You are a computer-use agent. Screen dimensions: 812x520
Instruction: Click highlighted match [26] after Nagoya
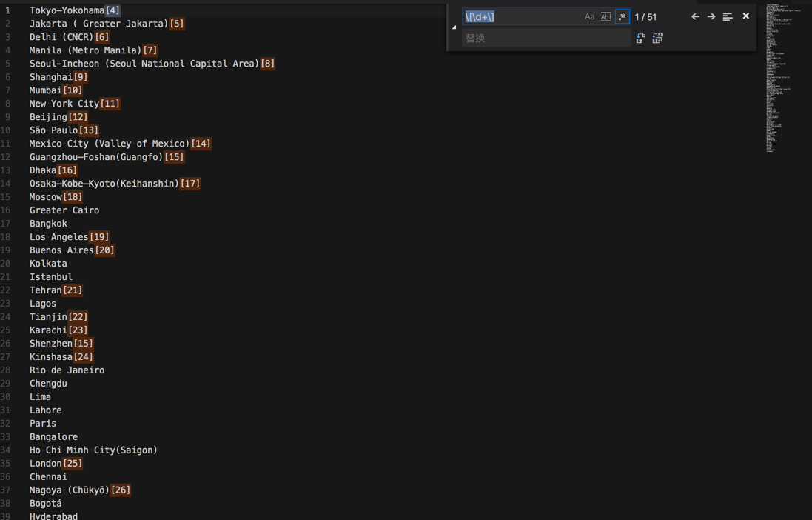121,490
